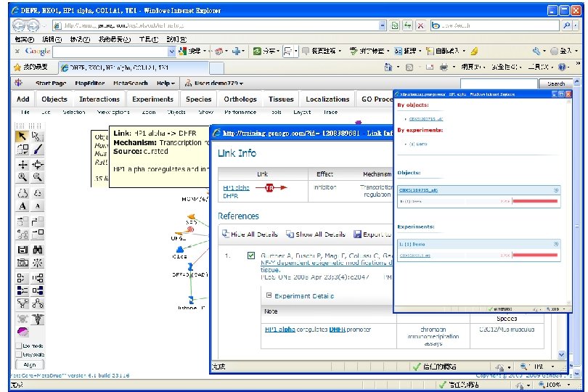The image size is (588, 392).
Task: Click the red bar in Experiments panel
Action: [535, 256]
